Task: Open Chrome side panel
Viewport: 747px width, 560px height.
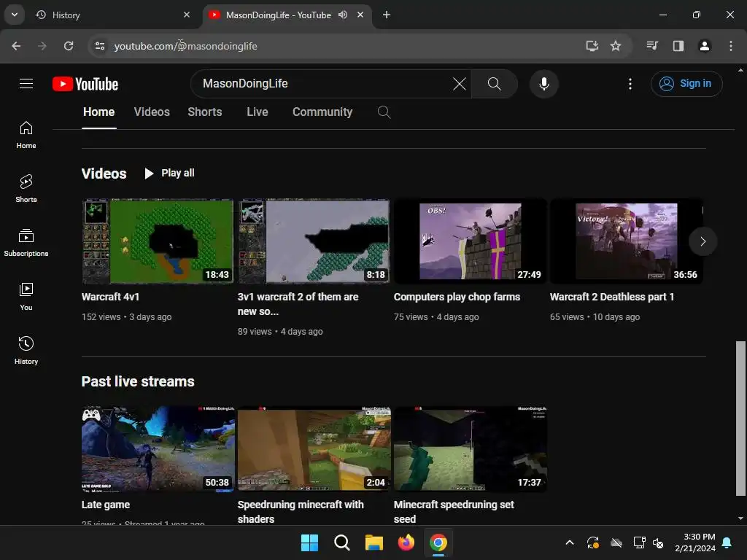Action: 678,46
